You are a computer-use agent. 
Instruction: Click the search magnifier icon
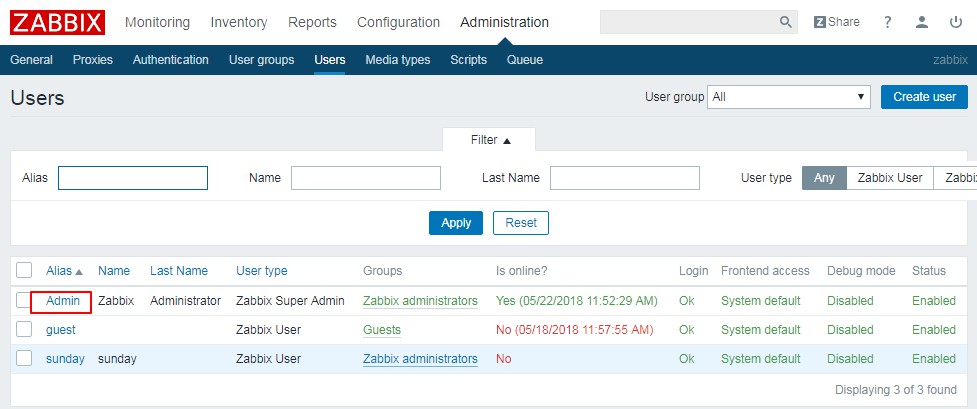tap(785, 22)
